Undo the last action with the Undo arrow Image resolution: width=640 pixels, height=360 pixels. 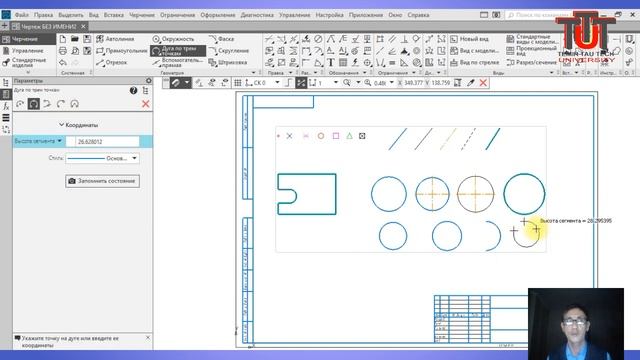[62, 63]
